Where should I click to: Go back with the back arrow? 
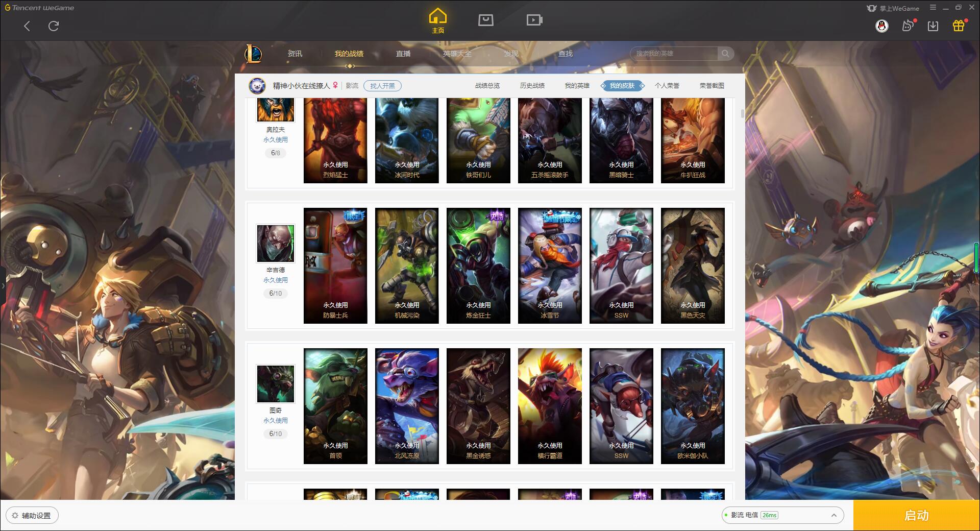(x=27, y=26)
